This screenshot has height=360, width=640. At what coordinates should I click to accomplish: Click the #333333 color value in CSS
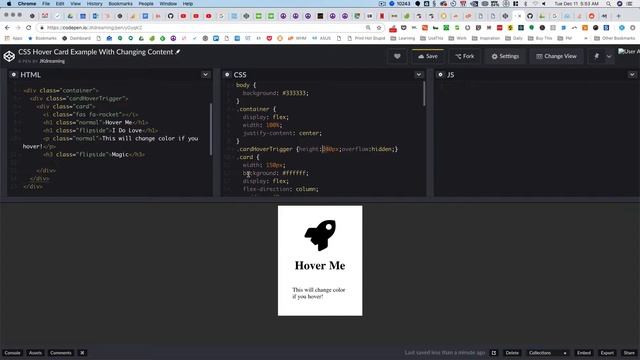[x=295, y=93]
